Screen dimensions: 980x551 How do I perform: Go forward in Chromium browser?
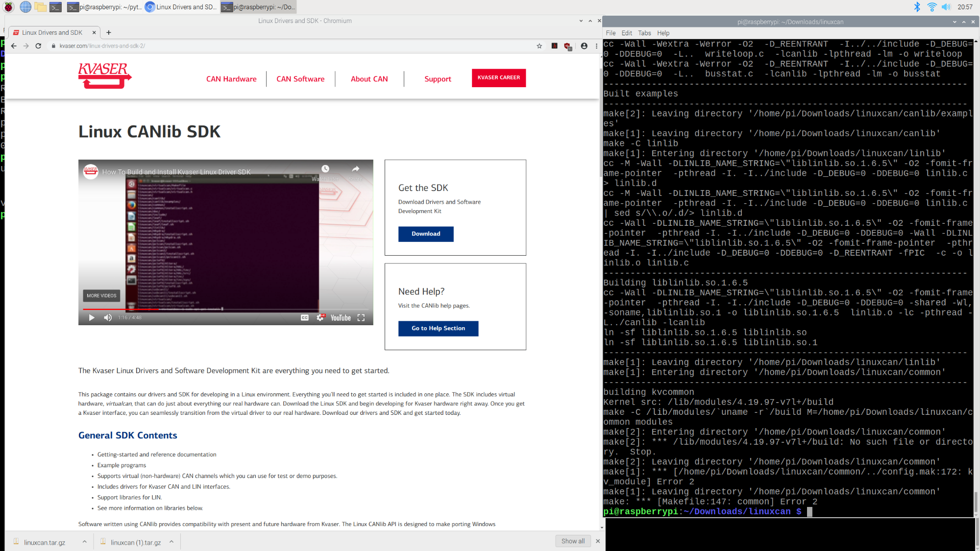click(26, 46)
